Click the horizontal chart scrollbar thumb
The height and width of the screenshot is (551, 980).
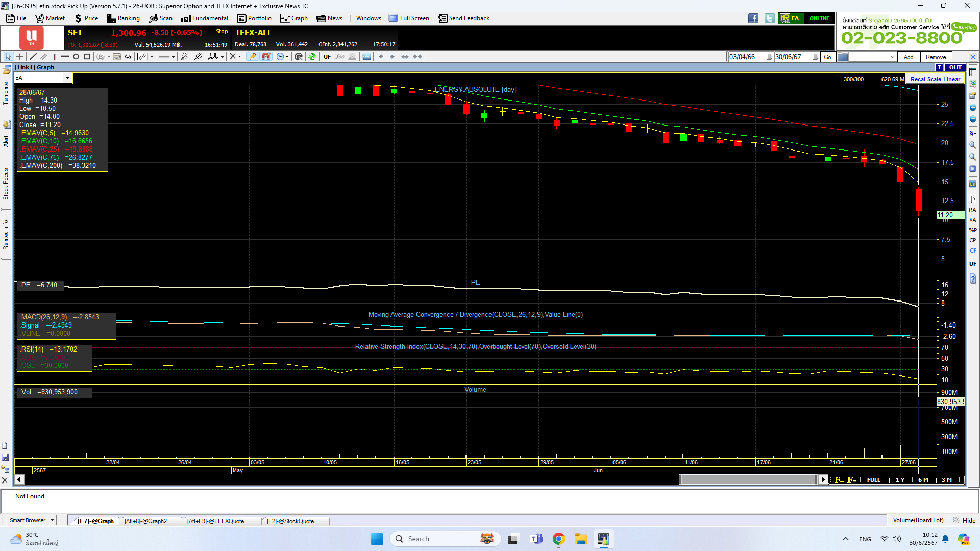point(748,480)
